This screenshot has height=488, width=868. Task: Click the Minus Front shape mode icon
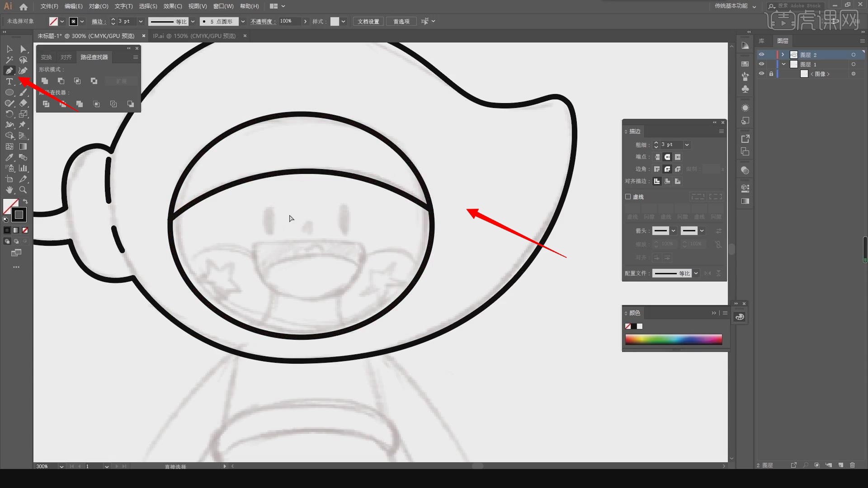(x=61, y=81)
